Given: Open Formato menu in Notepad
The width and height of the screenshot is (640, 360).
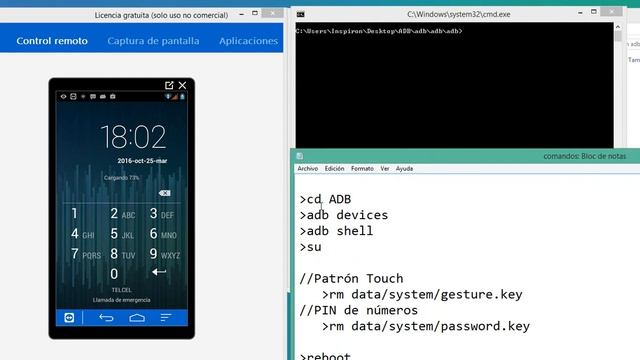Looking at the screenshot, I should pos(362,169).
